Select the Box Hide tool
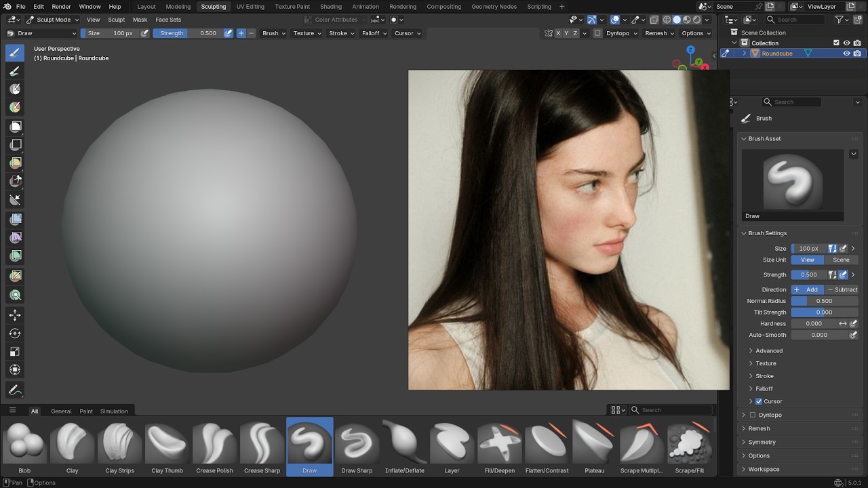The height and width of the screenshot is (488, 868). 15,144
